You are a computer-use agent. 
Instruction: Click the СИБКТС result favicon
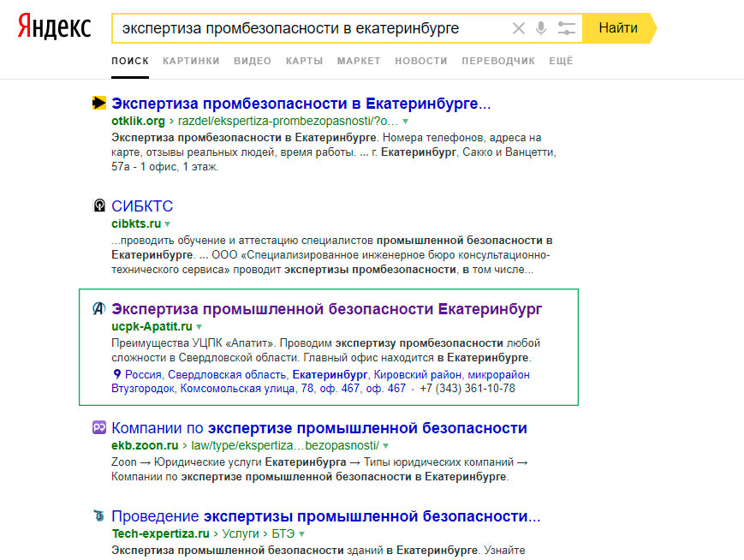99,206
